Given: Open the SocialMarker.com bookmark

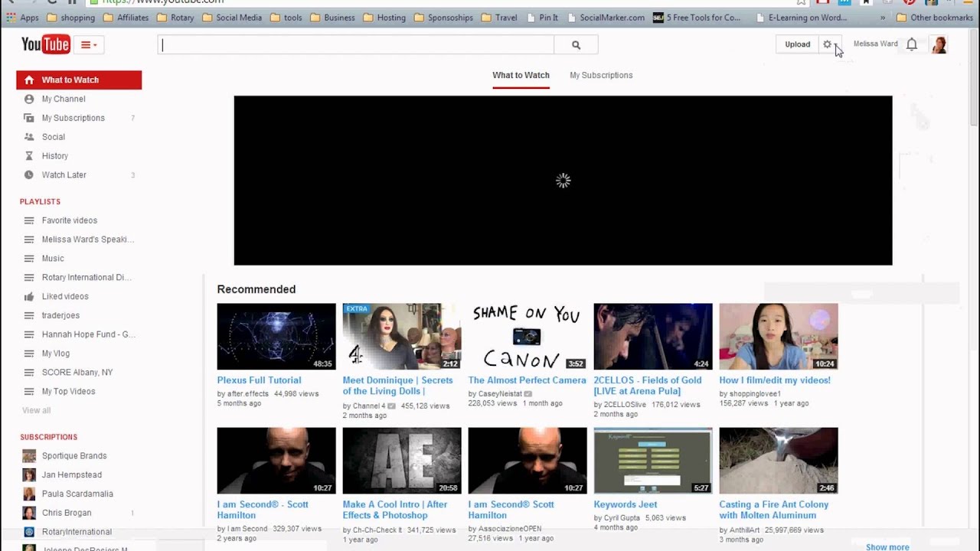Looking at the screenshot, I should click(605, 18).
